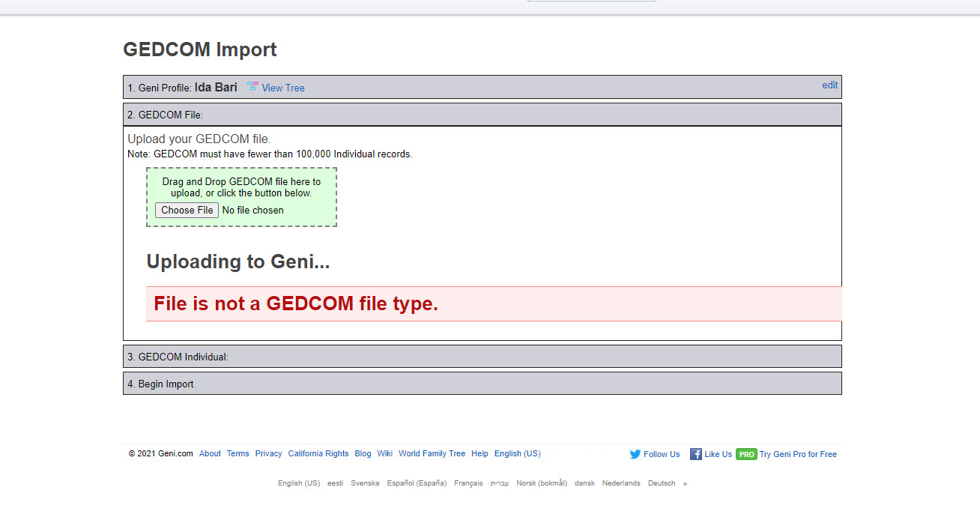Click the Twitter bird icon
This screenshot has height=526, width=980.
coord(635,454)
